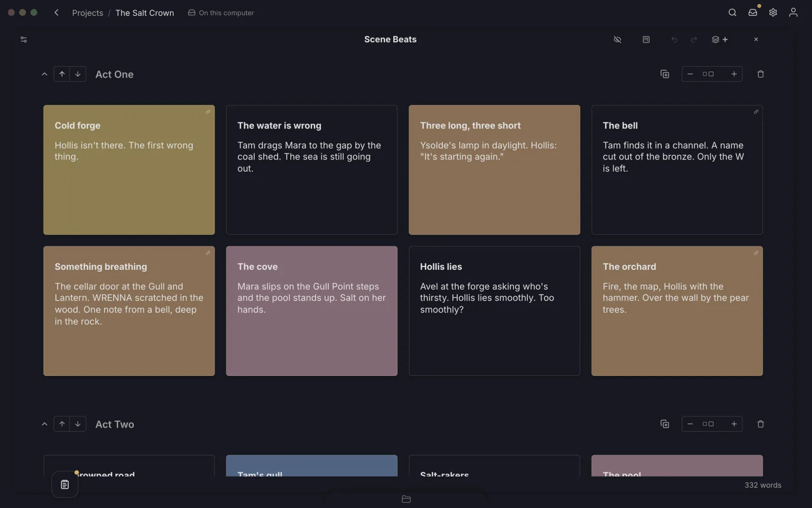Select the Hollis lies card
The height and width of the screenshot is (508, 812).
tap(494, 311)
